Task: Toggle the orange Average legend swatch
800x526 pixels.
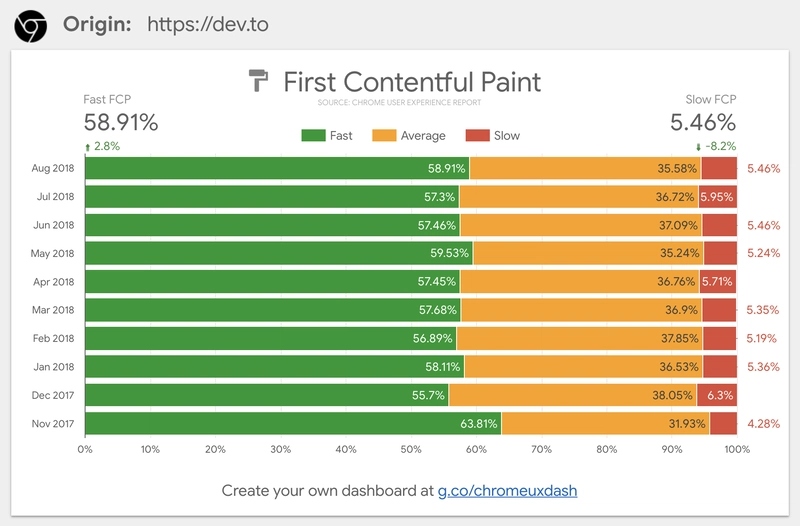Action: pos(384,136)
